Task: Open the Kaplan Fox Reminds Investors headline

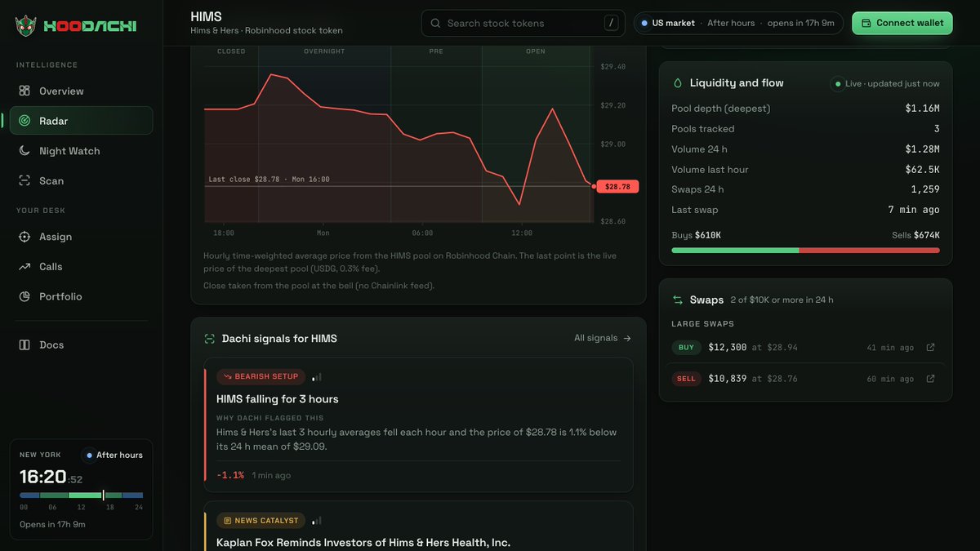Action: pyautogui.click(x=363, y=542)
